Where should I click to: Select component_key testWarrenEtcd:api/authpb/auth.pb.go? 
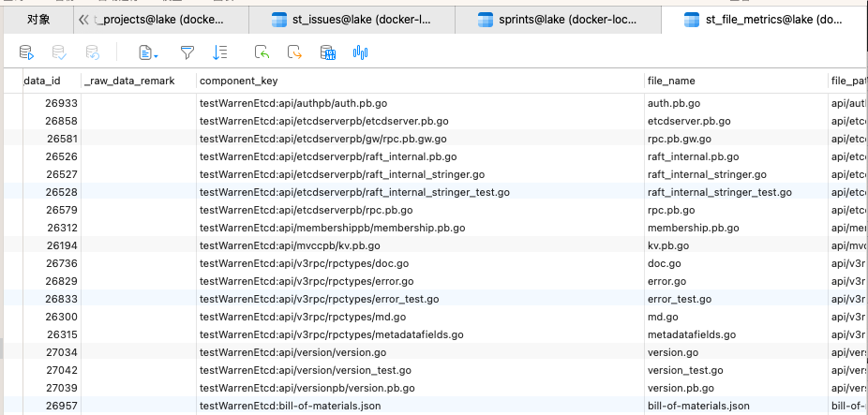tap(420, 103)
